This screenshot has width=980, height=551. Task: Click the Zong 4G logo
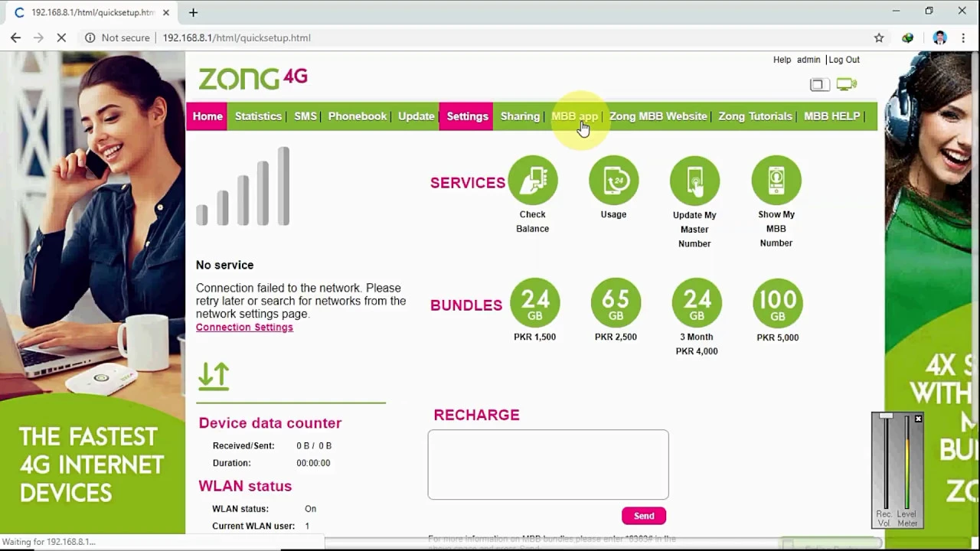pos(253,78)
